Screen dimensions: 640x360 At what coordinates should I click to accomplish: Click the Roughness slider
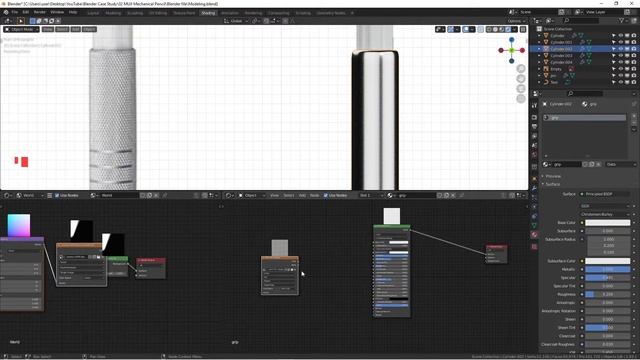click(x=607, y=294)
